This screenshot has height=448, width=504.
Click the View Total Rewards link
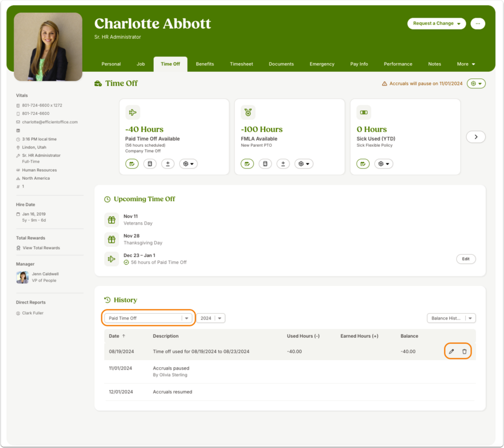pyautogui.click(x=41, y=248)
